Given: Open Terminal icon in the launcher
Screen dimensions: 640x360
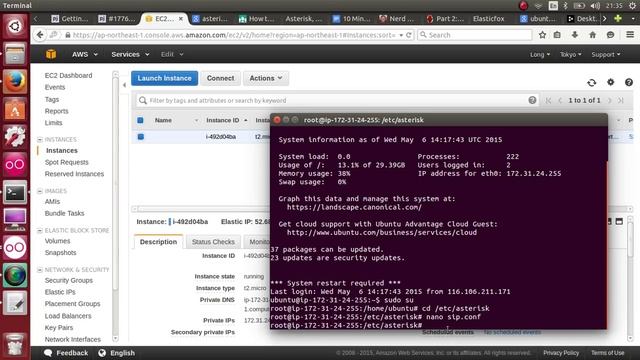Looking at the screenshot, I should point(15,192).
